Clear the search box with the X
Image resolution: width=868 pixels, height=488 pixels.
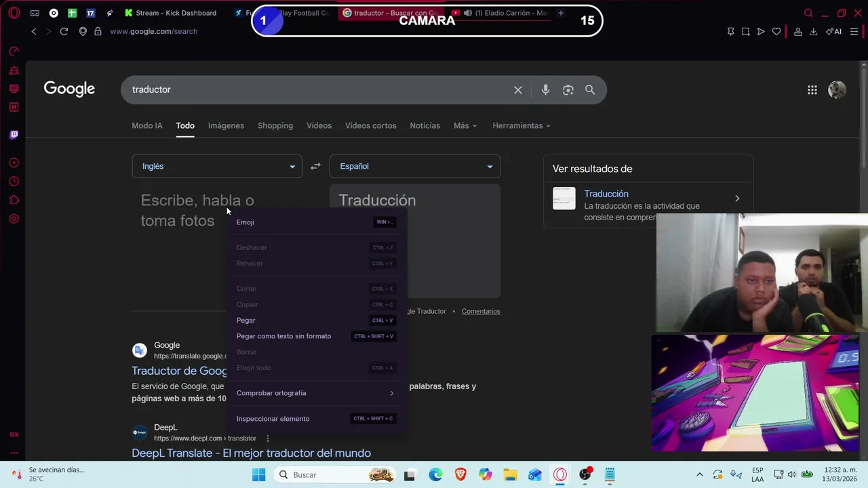pyautogui.click(x=518, y=89)
